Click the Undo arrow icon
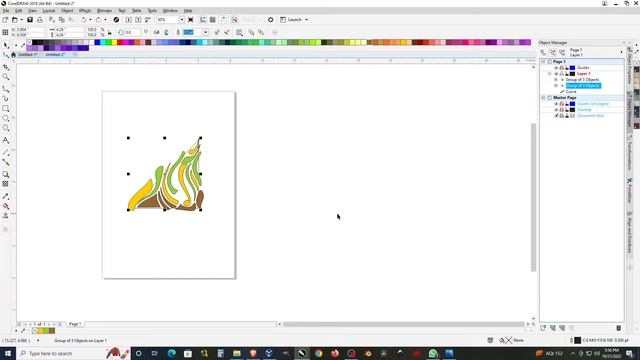This screenshot has width=640, height=360. (84, 20)
